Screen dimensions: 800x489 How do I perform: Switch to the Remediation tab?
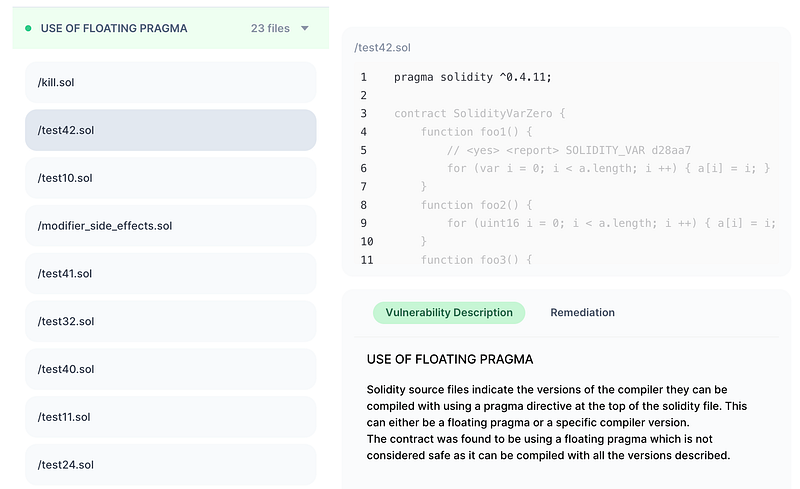click(582, 313)
